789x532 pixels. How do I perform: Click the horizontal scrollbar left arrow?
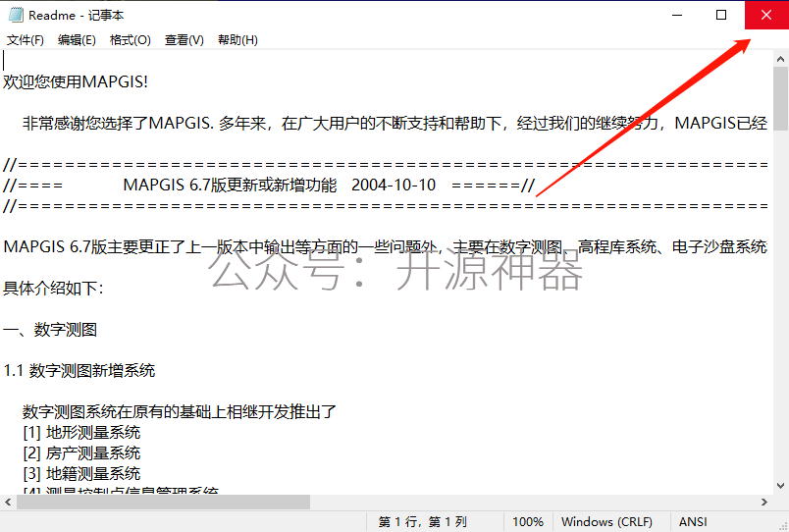pos(8,502)
